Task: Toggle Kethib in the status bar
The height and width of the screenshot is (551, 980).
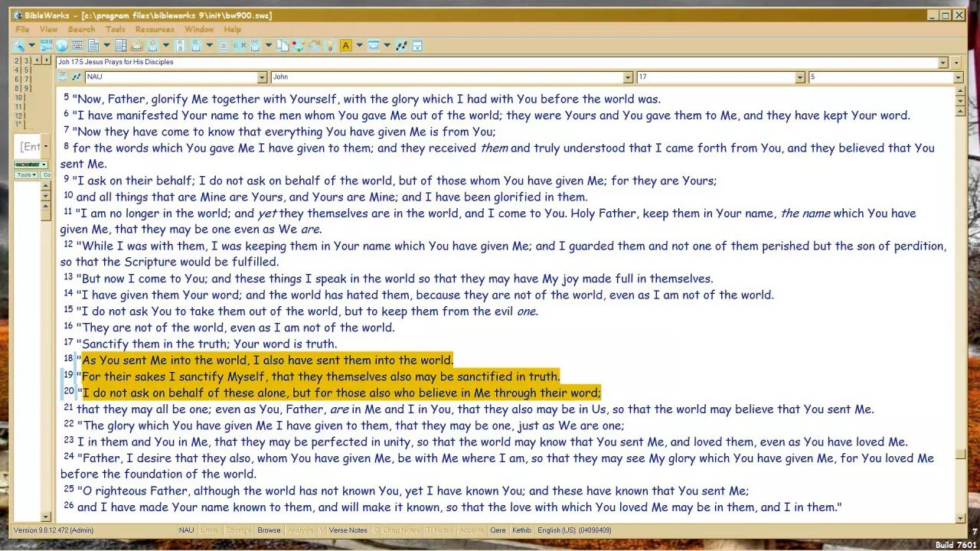Action: coord(521,530)
